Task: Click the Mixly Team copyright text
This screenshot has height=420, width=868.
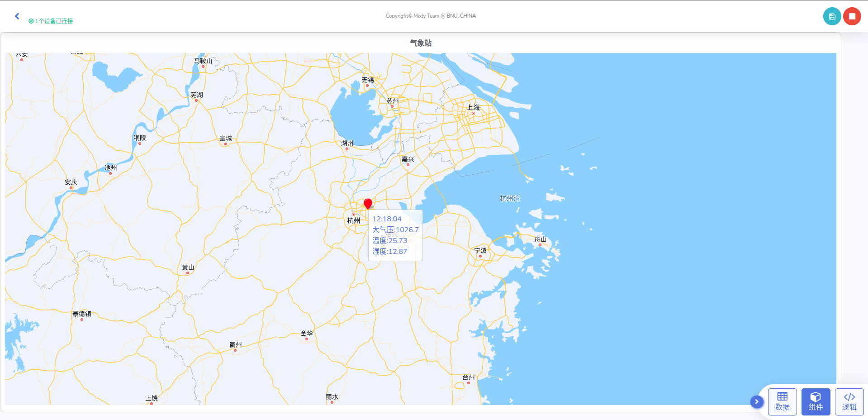Action: coord(431,16)
